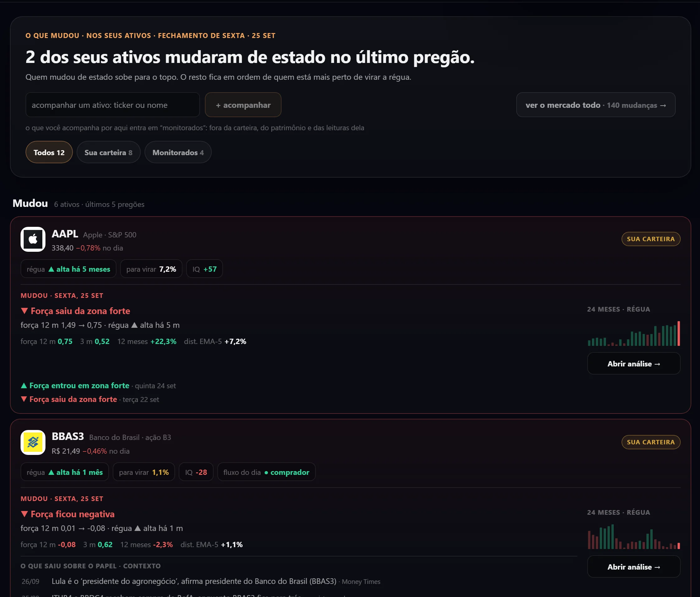Click AAPL 'dist. EMA-5 +7,2%' value
Screen dimensions: 700x597
(x=215, y=341)
